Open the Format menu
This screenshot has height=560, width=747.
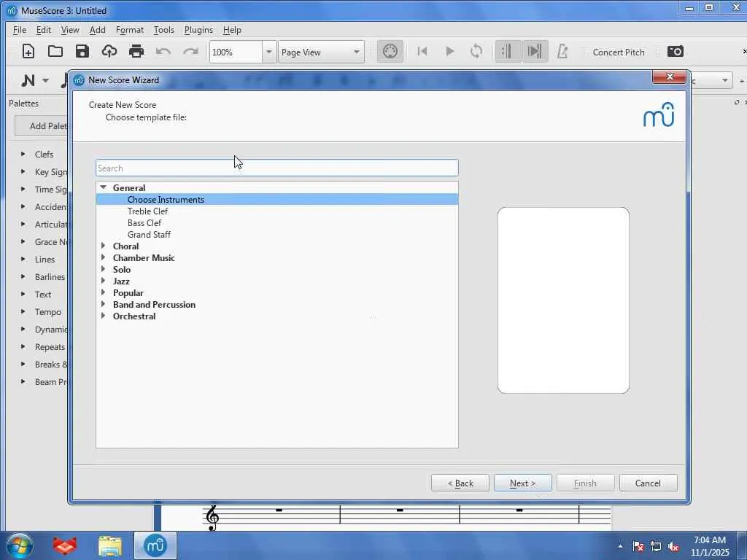(x=130, y=29)
